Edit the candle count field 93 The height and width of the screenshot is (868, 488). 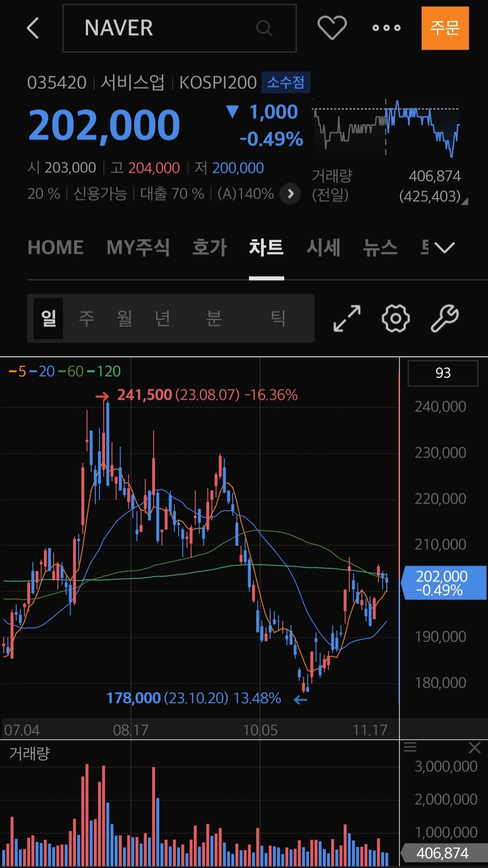tap(443, 373)
